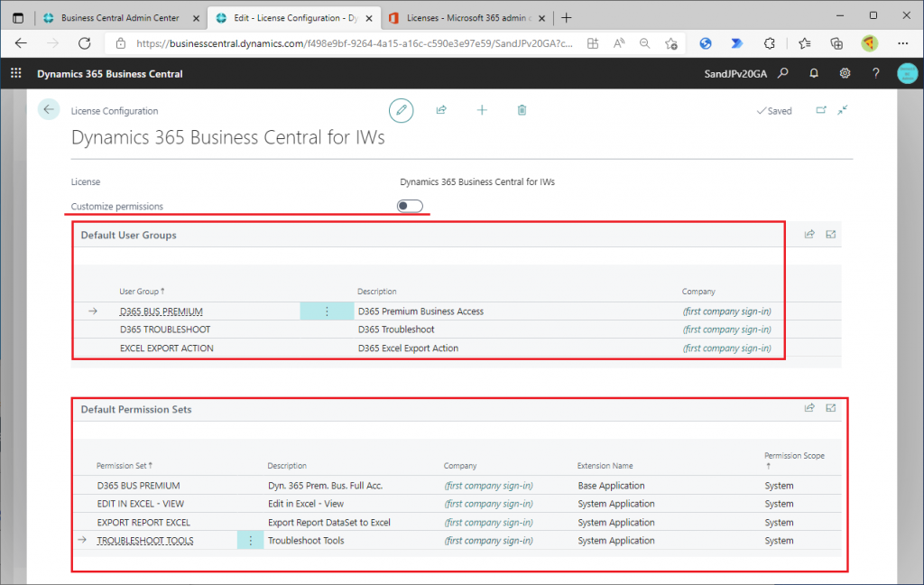The width and height of the screenshot is (924, 585).
Task: Select the D365 TROUBLESHOOT user group cell
Action: [x=165, y=329]
